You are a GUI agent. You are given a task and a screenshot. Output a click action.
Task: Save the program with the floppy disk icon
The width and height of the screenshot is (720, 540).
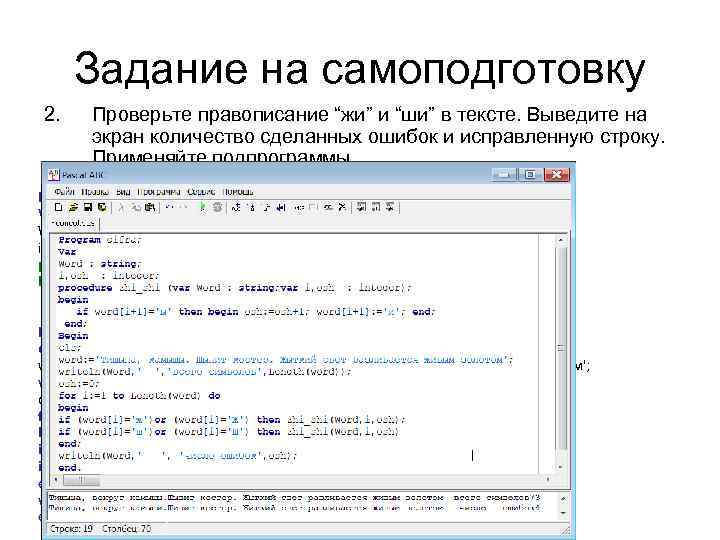point(87,208)
